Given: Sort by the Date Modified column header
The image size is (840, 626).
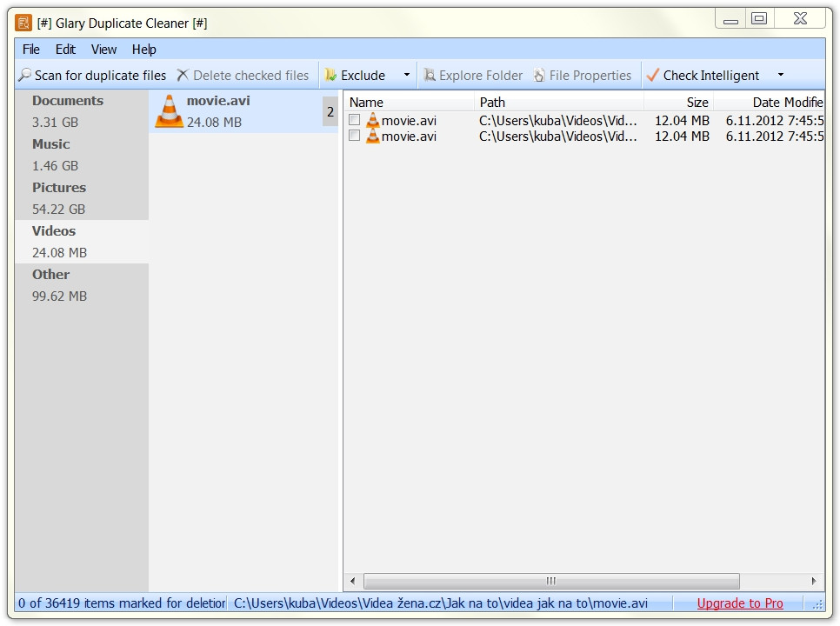Looking at the screenshot, I should pyautogui.click(x=770, y=102).
